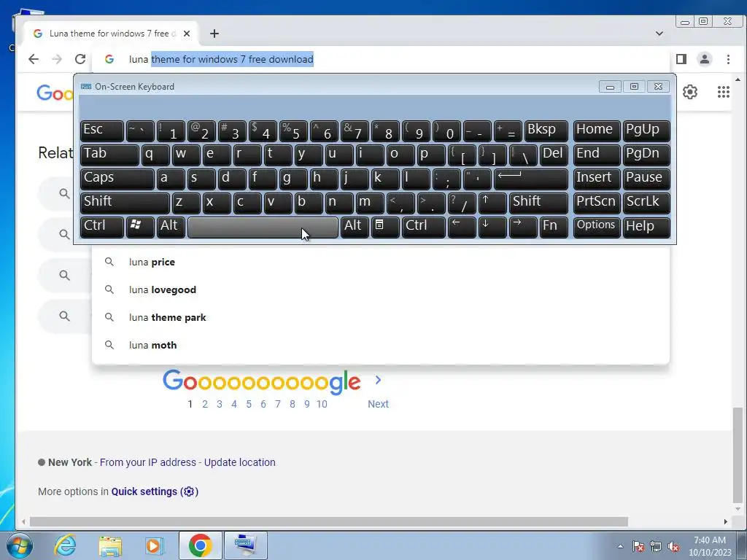This screenshot has height=560, width=747.
Task: Click the vertical scrollbar thumb
Action: click(x=738, y=455)
